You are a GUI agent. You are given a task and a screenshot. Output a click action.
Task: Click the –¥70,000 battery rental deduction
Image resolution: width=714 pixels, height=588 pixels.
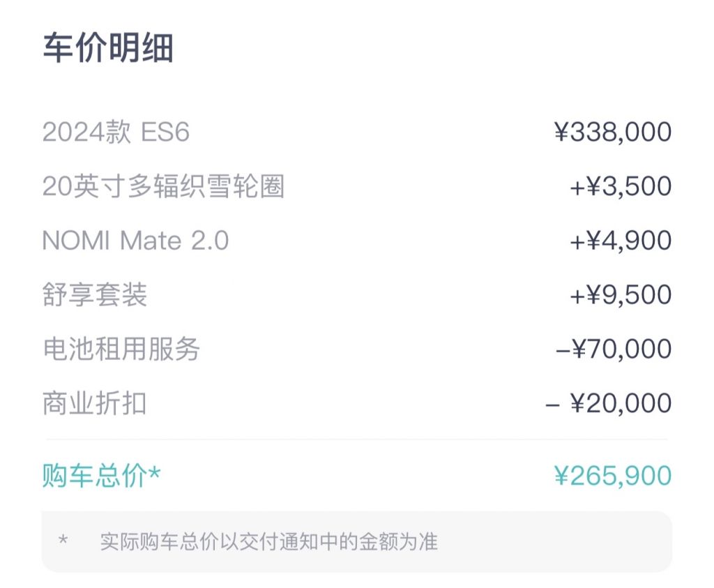(614, 349)
